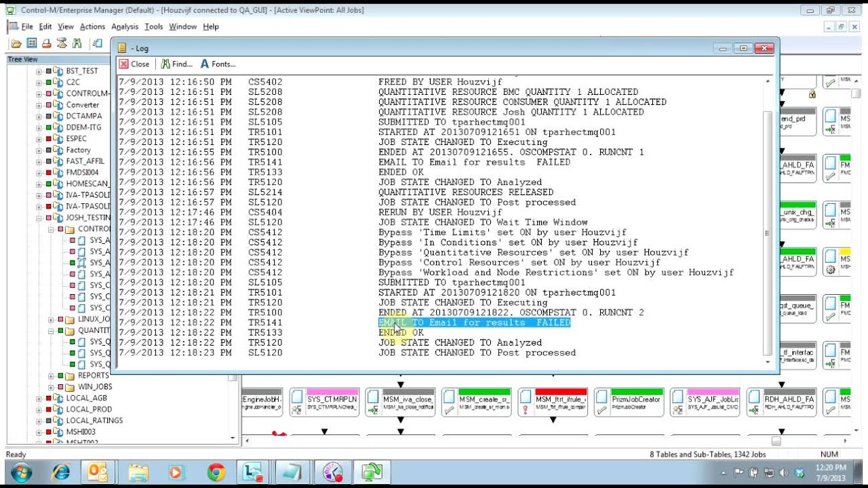This screenshot has height=488, width=868.
Task: Select the LOCAL_AGB table in tree
Action: [86, 398]
